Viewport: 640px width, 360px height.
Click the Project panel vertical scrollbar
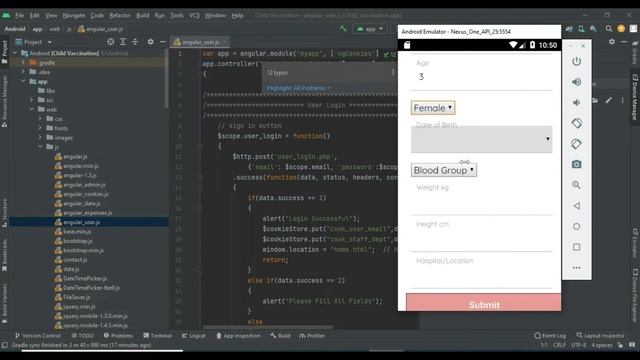pyautogui.click(x=167, y=78)
